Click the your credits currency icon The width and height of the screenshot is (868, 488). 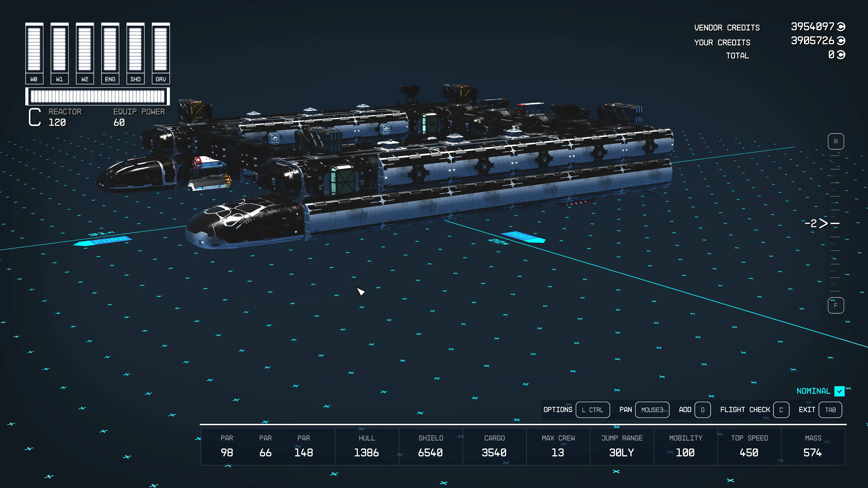click(841, 41)
